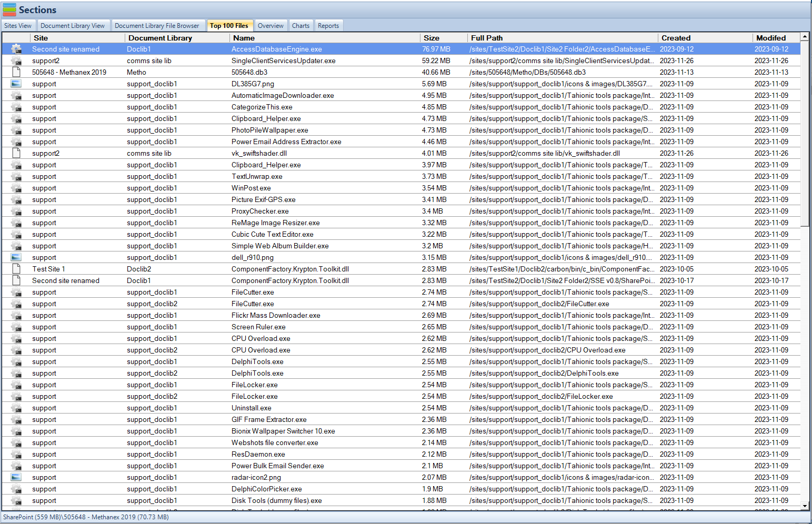This screenshot has height=524, width=812.
Task: Click the executable icon beside AccessDatabaseEngine.exe
Action: tap(16, 49)
